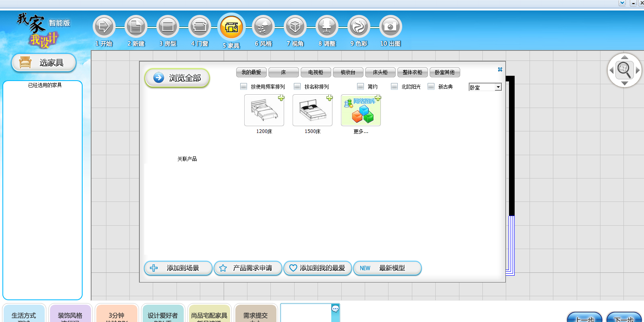Switch to the 7 视角 step icon
This screenshot has width=644, height=322.
[x=295, y=27]
